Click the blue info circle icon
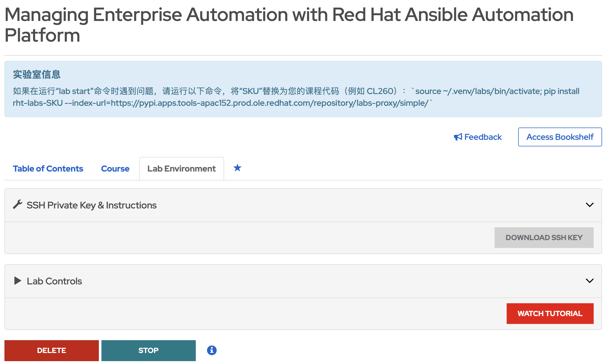This screenshot has height=364, width=606. pos(212,350)
